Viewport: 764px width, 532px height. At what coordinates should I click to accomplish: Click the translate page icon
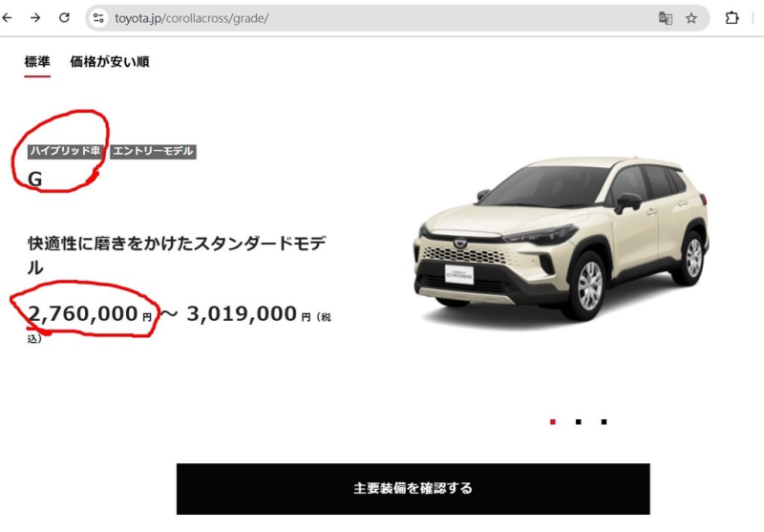coord(665,18)
